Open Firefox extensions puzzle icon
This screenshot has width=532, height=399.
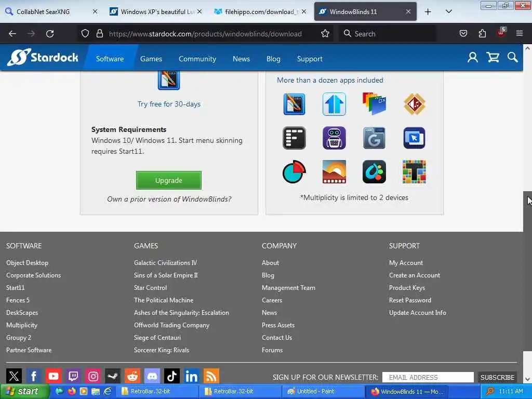(482, 34)
